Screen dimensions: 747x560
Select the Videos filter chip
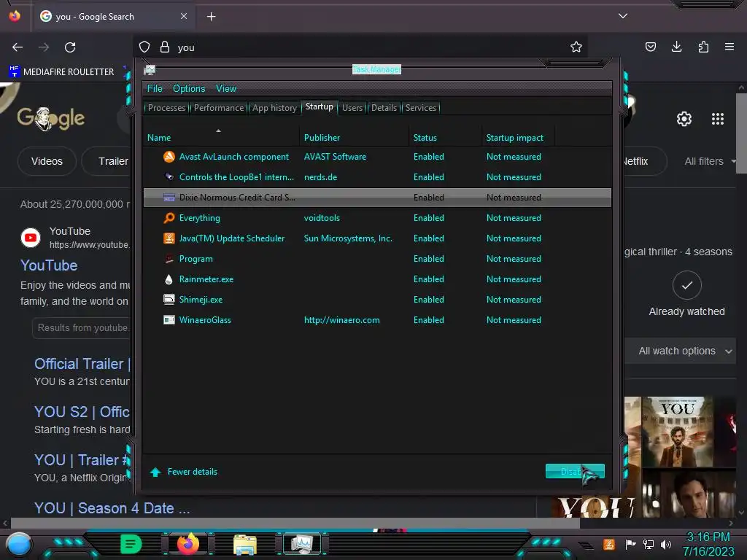pos(47,161)
